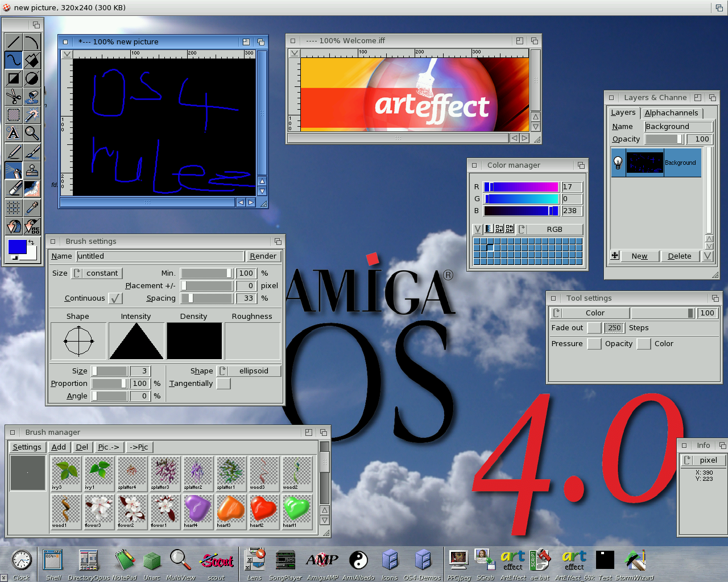Image resolution: width=728 pixels, height=582 pixels.
Task: Enable Pressure Color checkbox
Action: 644,344
